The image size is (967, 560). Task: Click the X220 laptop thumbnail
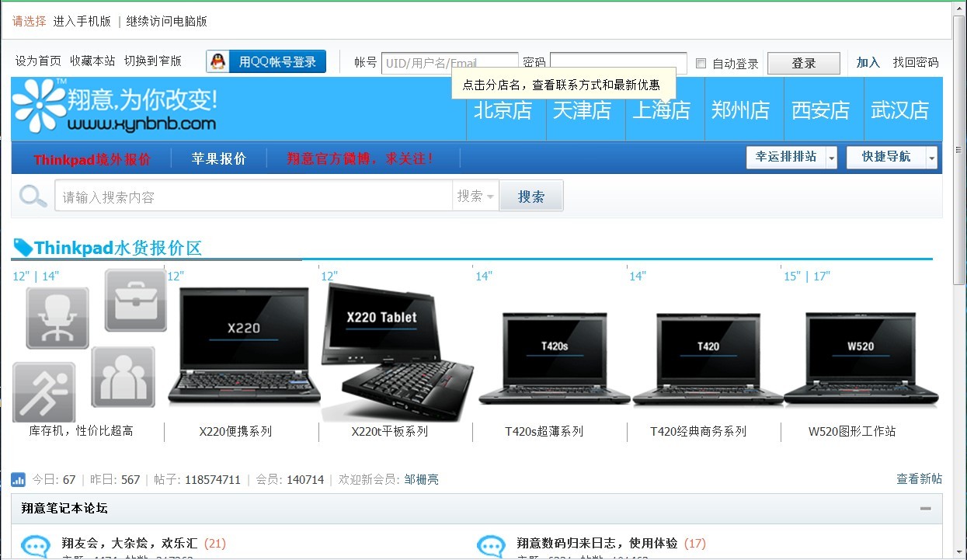[243, 346]
